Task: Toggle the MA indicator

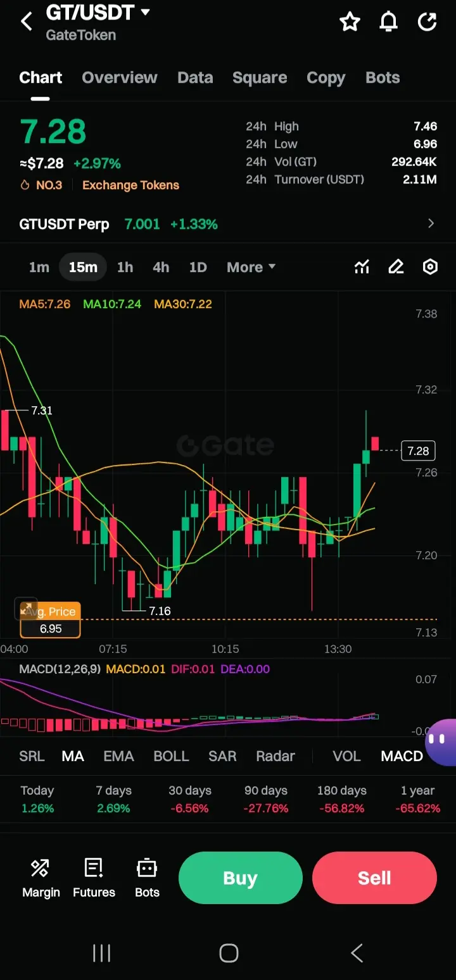Action: click(x=73, y=756)
